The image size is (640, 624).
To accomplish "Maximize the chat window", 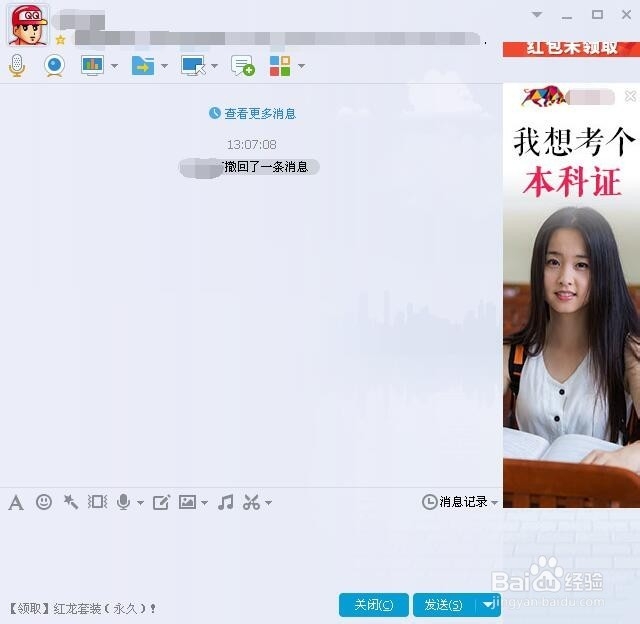I will 597,15.
